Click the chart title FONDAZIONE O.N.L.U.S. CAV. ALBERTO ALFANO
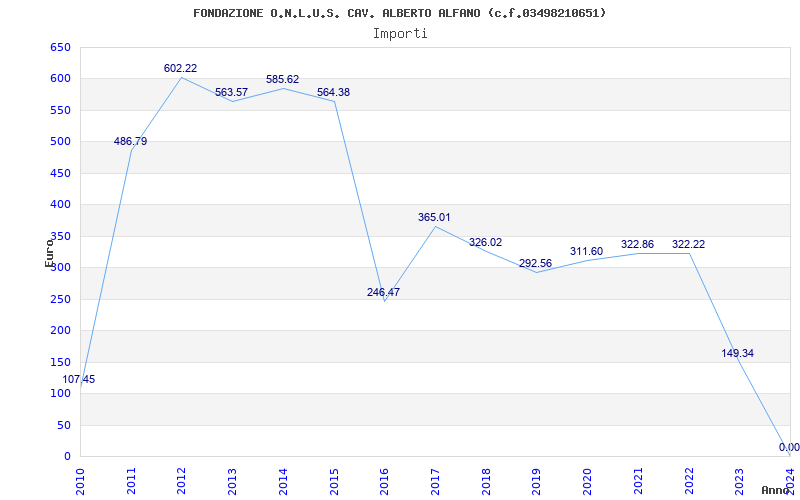 click(399, 13)
